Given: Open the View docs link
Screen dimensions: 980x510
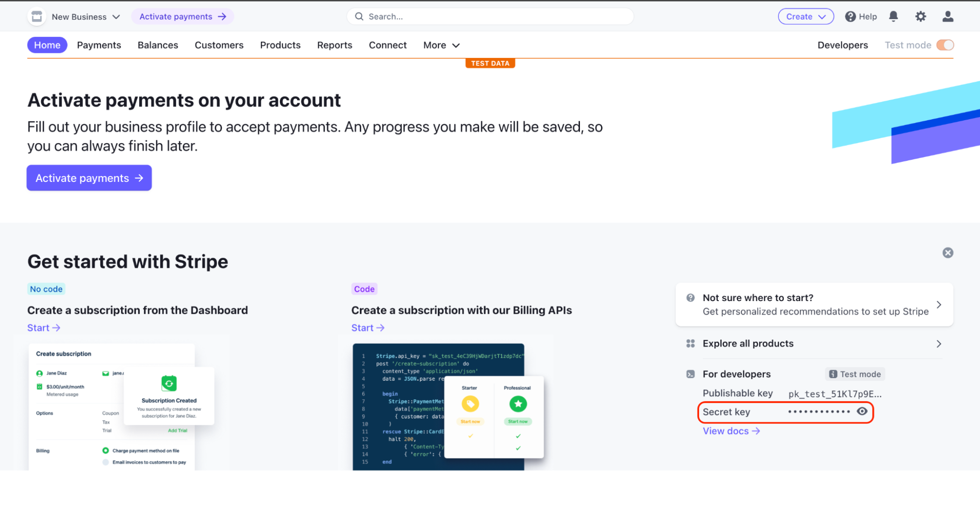Looking at the screenshot, I should point(731,431).
